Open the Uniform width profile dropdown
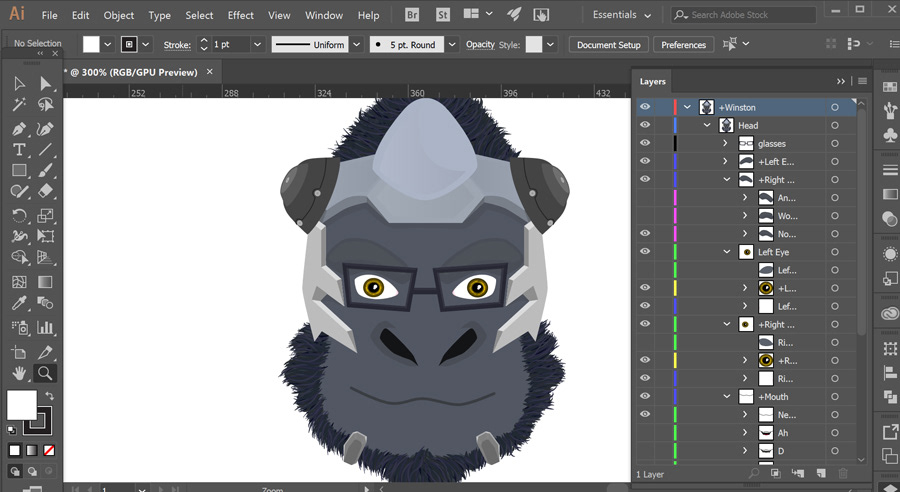 (356, 44)
